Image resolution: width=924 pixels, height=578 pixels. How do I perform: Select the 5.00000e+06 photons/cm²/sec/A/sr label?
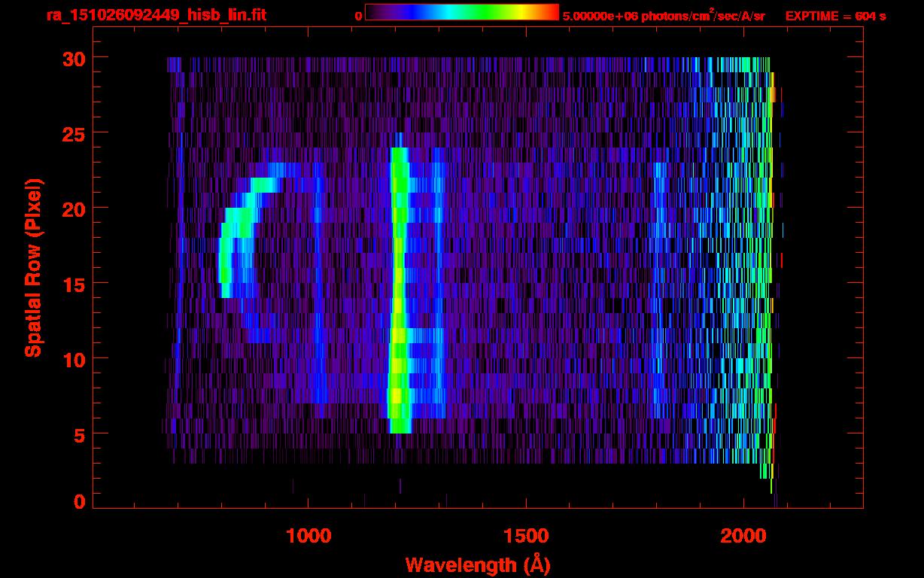coord(664,16)
